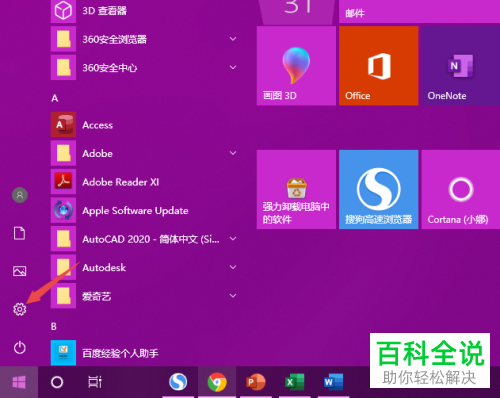This screenshot has width=500, height=398.
Task: Expand the 360安全中心 folder chevron
Action: pyautogui.click(x=233, y=68)
